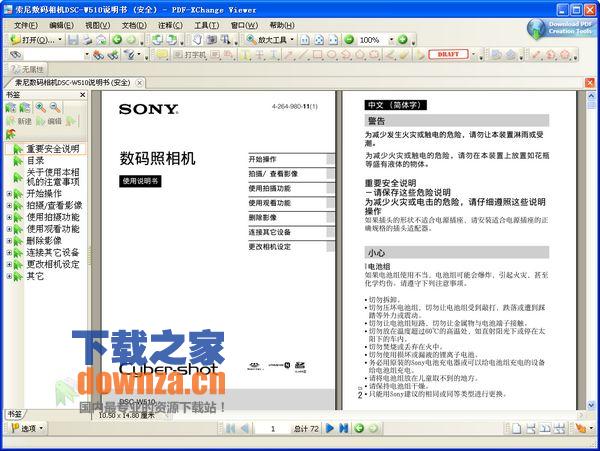Select the Highlight Text tool
Image resolution: width=600 pixels, height=451 pixels.
click(245, 55)
